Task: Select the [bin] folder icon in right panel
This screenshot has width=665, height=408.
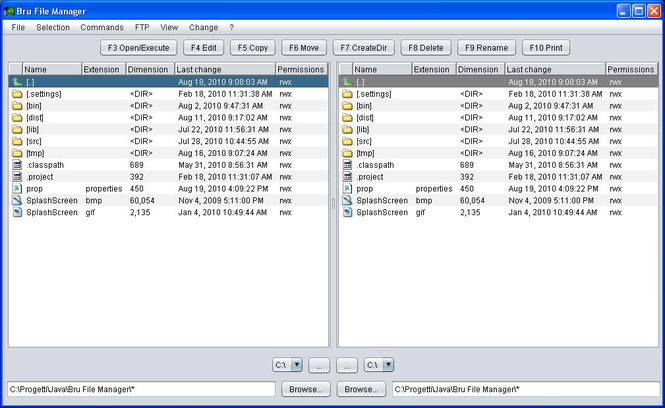Action: click(347, 106)
